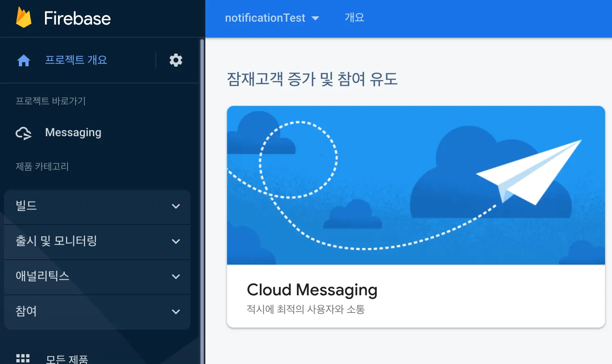Open 모든 제품 in sidebar
The width and height of the screenshot is (612, 364).
[x=67, y=359]
